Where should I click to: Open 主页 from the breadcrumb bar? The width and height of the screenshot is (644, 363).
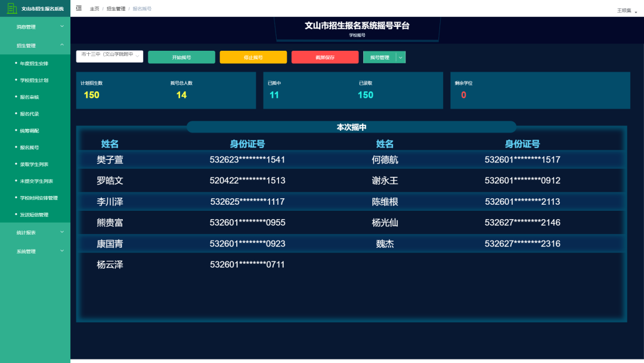click(x=93, y=8)
